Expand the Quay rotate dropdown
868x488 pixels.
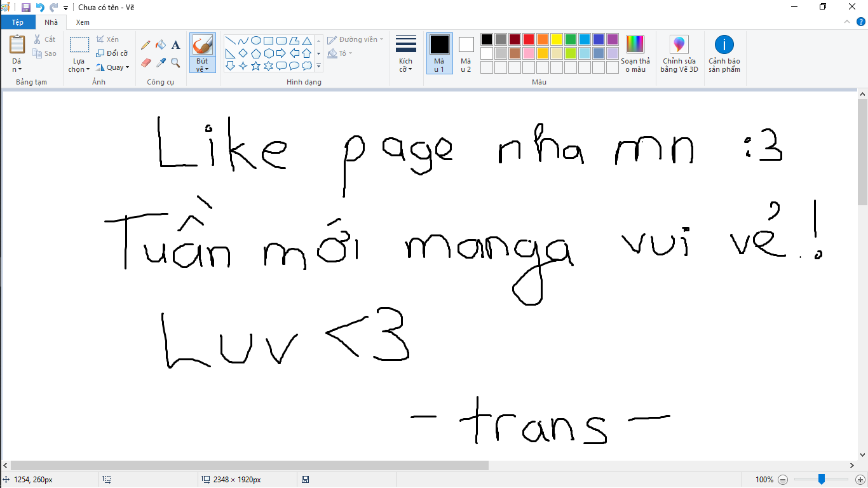coord(113,67)
